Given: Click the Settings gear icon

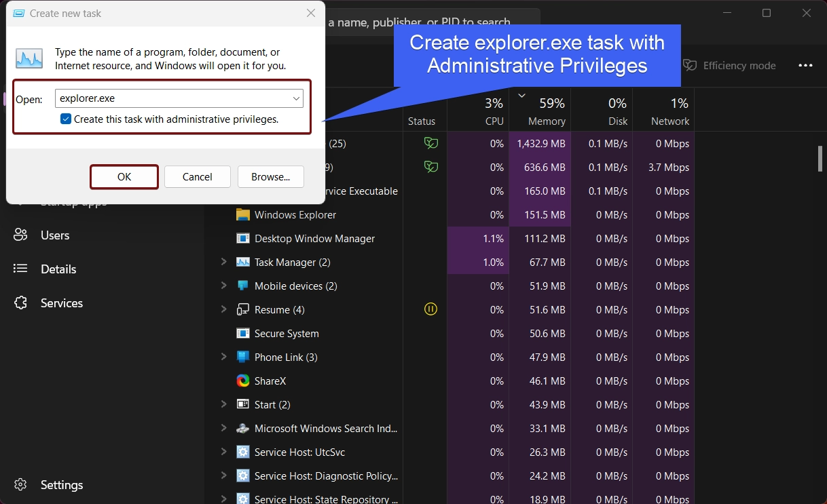Looking at the screenshot, I should point(20,485).
